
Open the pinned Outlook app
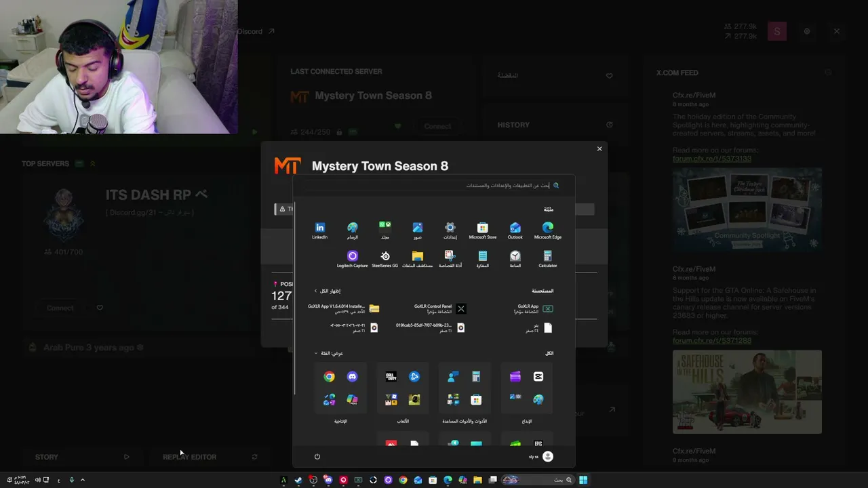coord(515,230)
